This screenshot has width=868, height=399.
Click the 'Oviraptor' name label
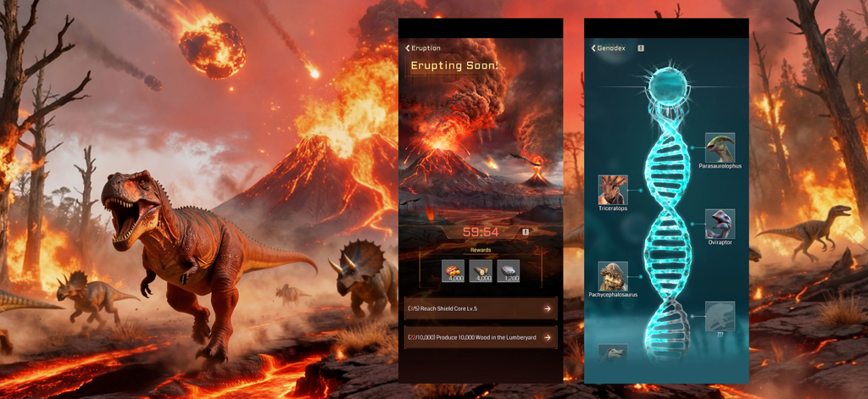point(721,241)
